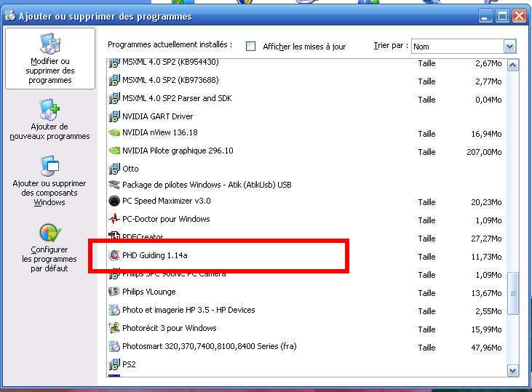Screen dimensions: 532x392
Task: Select the Otto entry
Action: click(130, 169)
